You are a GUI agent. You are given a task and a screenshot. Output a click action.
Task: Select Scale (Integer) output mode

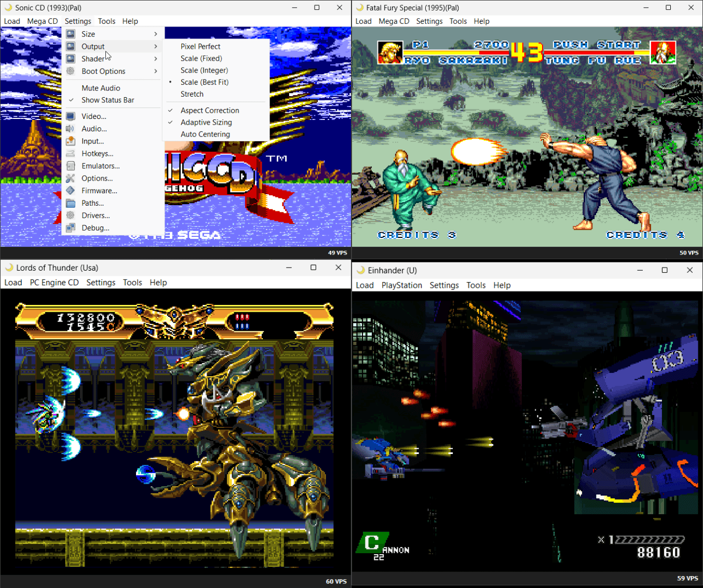point(204,71)
